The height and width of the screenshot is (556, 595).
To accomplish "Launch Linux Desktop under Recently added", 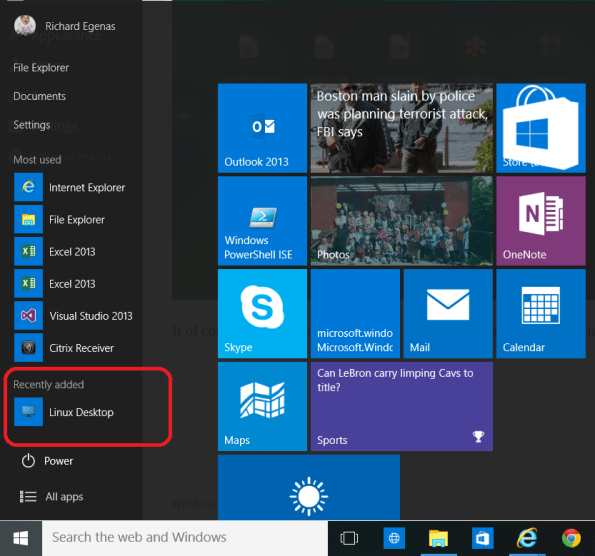I will (64, 412).
